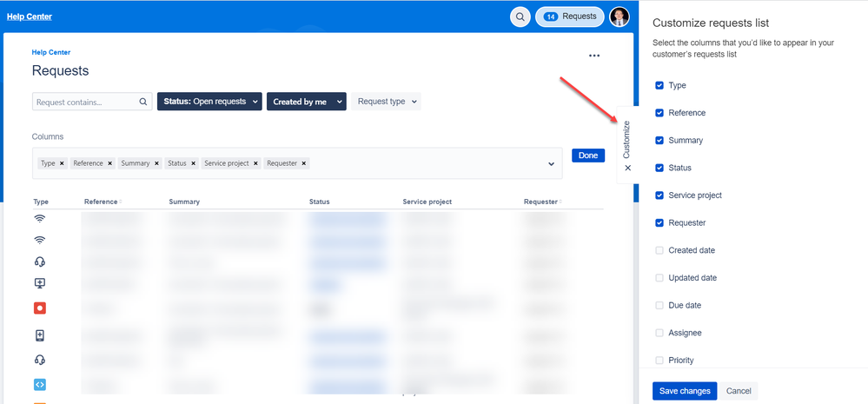Remove the Type column chip
This screenshot has width=868, height=404.
(x=62, y=163)
